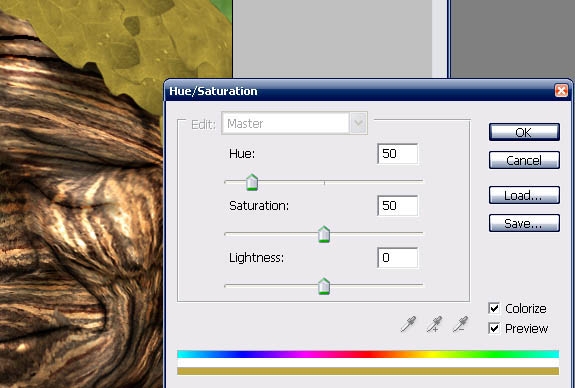Select the add-to-sample eyedropper

point(434,324)
